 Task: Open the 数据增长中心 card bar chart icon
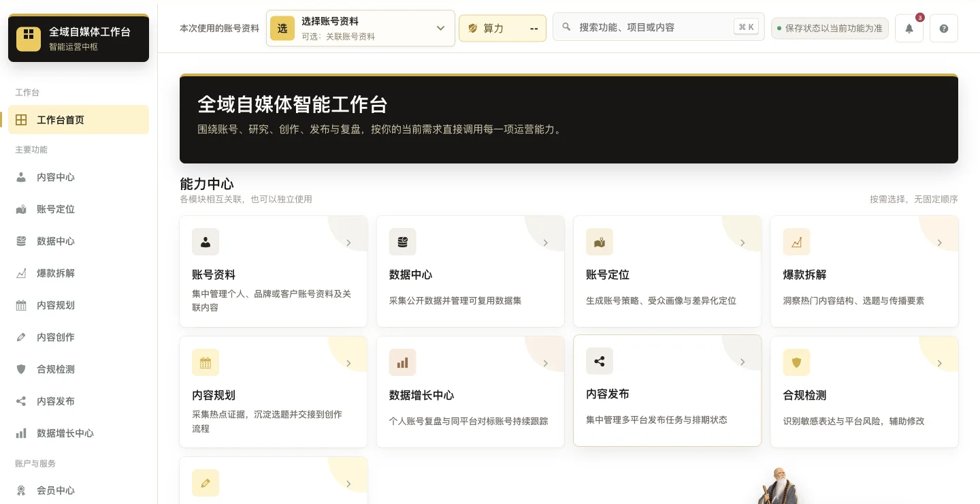(402, 362)
